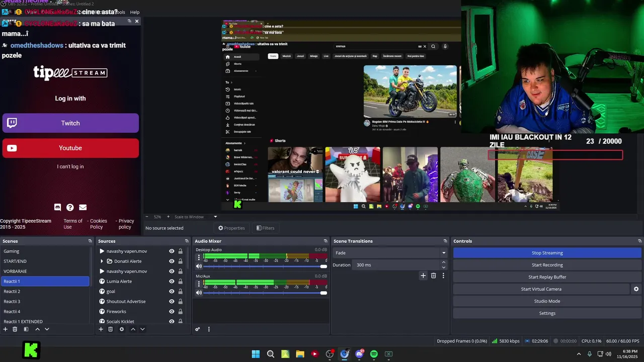The height and width of the screenshot is (362, 644).
Task: Unlock goal source lock
Action: [180, 292]
